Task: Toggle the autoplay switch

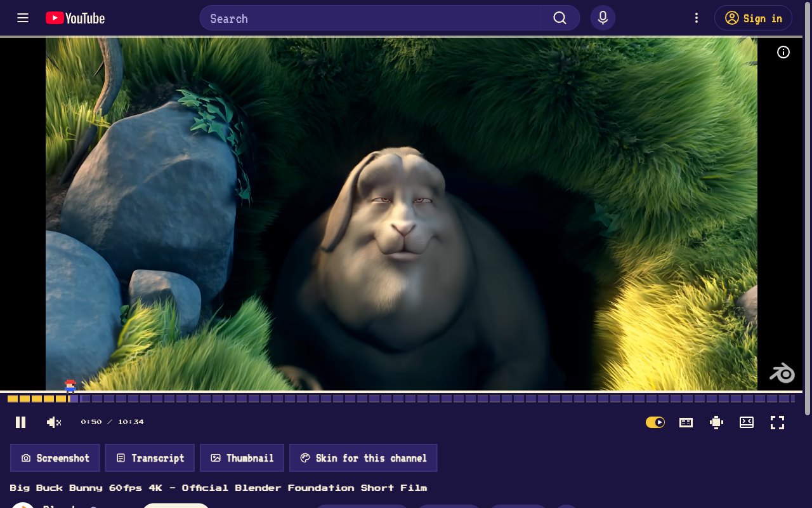Action: [x=655, y=422]
